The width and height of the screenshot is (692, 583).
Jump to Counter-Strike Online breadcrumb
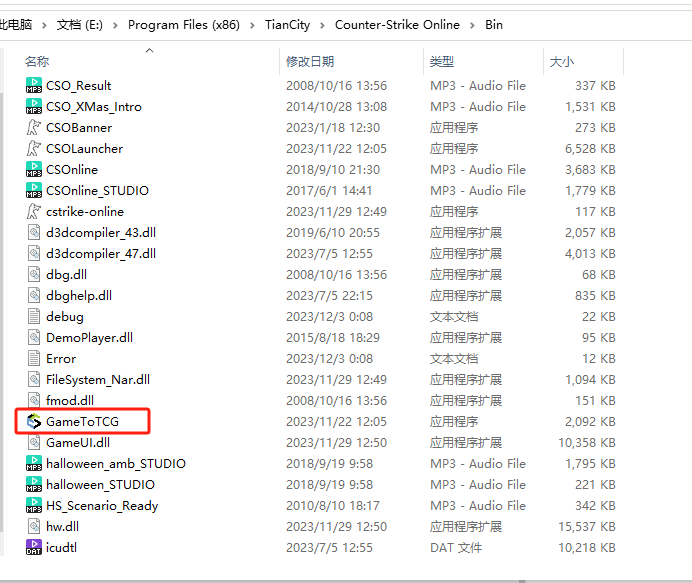pyautogui.click(x=397, y=25)
